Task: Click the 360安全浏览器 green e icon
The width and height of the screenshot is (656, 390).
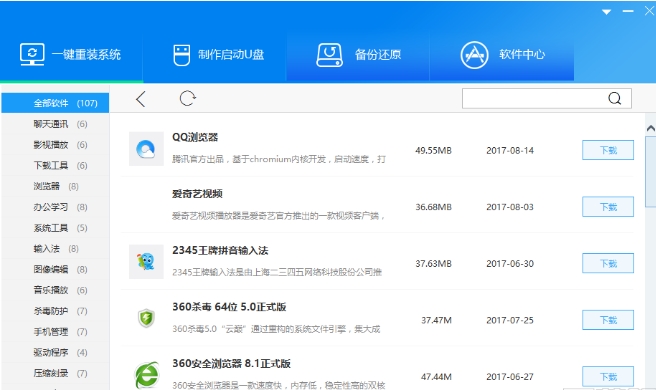Action: [147, 375]
